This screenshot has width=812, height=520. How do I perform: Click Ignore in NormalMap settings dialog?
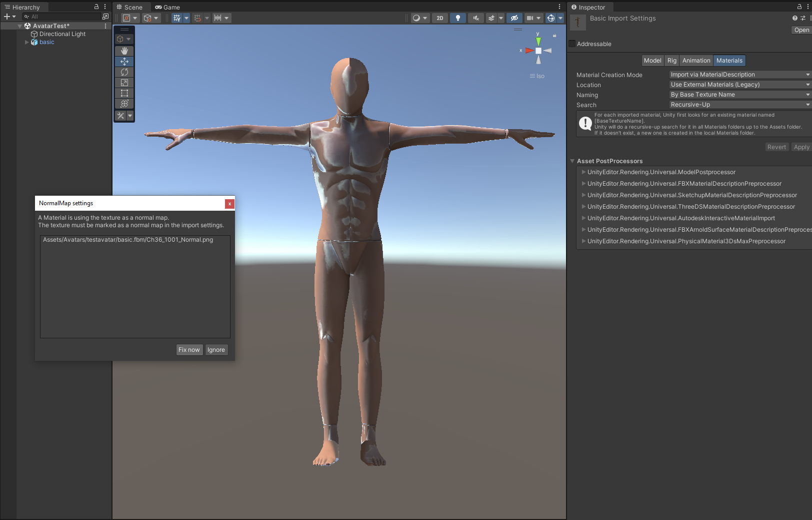pos(216,350)
